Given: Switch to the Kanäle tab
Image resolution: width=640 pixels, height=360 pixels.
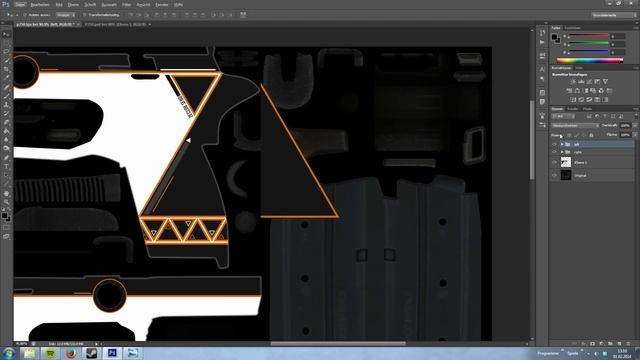Looking at the screenshot, I should click(x=572, y=109).
